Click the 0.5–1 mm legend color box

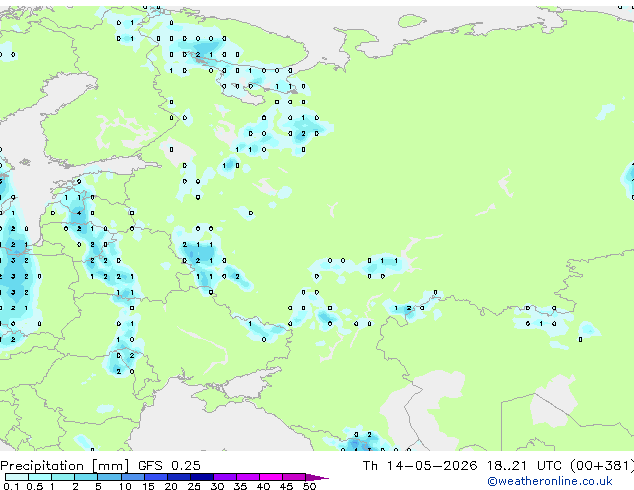pyautogui.click(x=40, y=477)
